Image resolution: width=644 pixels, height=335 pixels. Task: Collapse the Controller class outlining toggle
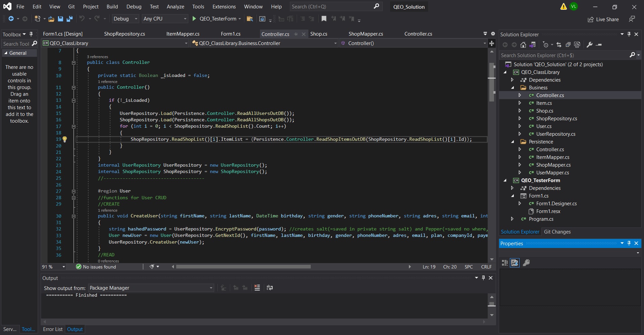coord(74,62)
